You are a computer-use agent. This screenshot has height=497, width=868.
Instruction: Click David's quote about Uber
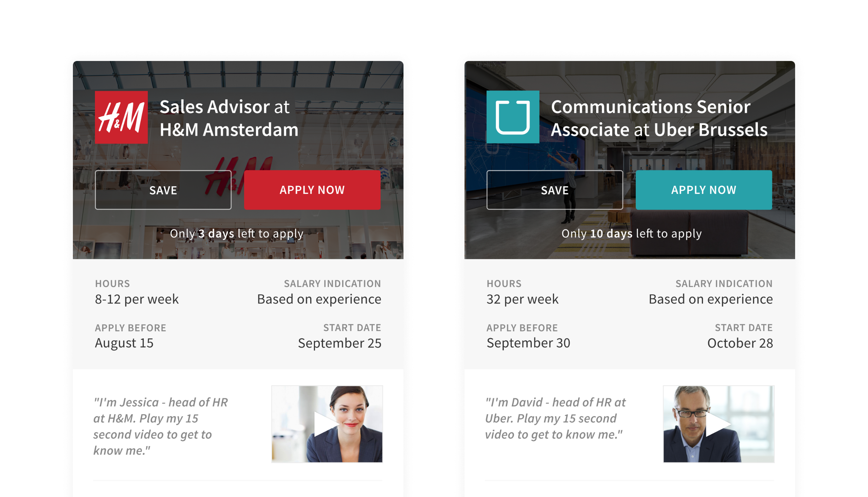pyautogui.click(x=555, y=418)
